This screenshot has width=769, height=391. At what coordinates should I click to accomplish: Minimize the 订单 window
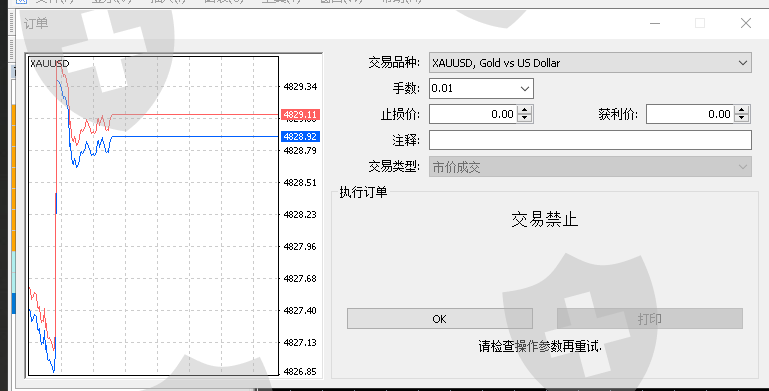point(655,23)
